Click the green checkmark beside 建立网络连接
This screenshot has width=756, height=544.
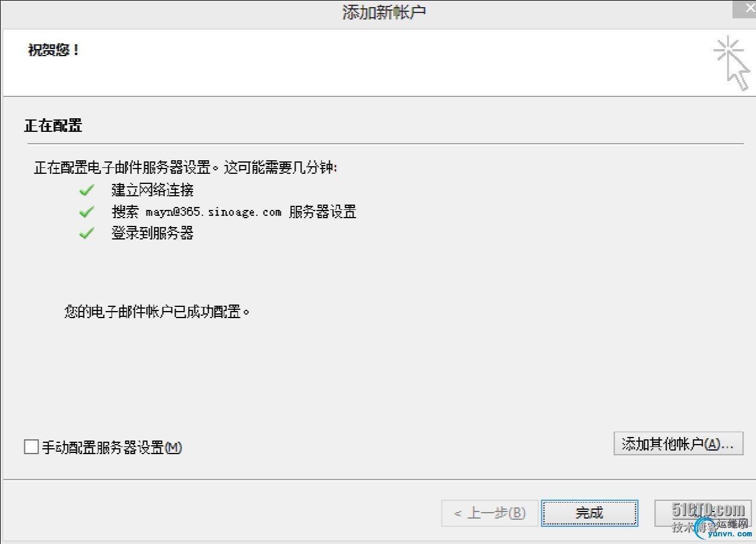(x=87, y=190)
